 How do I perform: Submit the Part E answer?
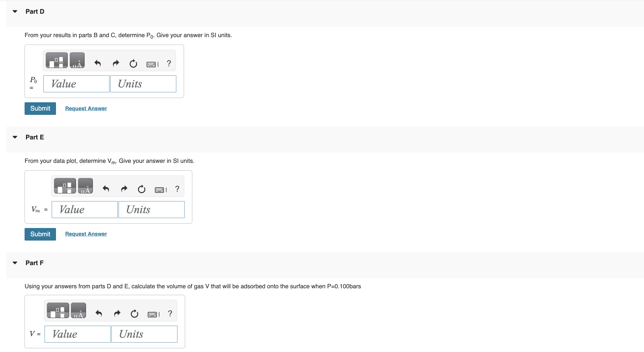[40, 234]
